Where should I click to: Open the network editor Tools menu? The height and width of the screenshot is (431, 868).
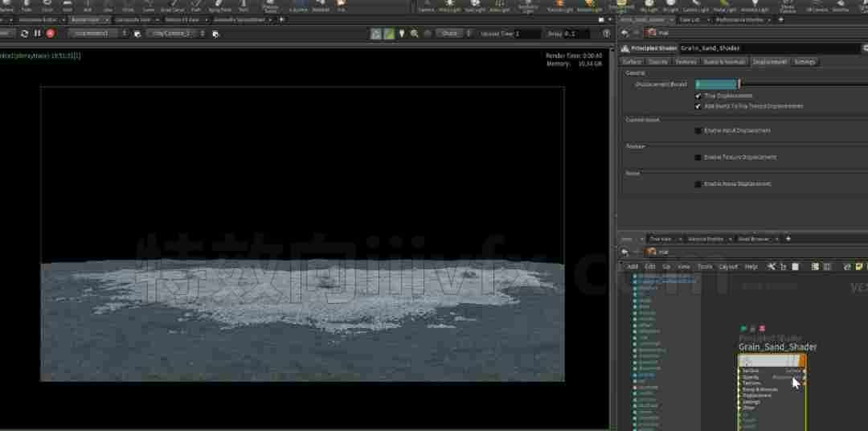point(705,266)
